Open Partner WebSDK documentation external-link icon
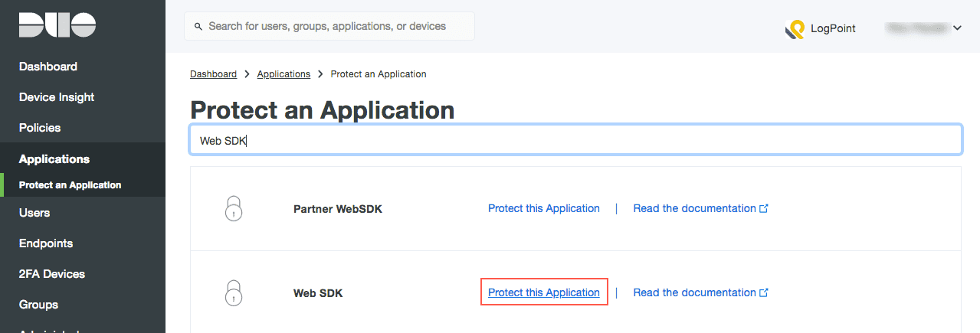 click(x=763, y=208)
